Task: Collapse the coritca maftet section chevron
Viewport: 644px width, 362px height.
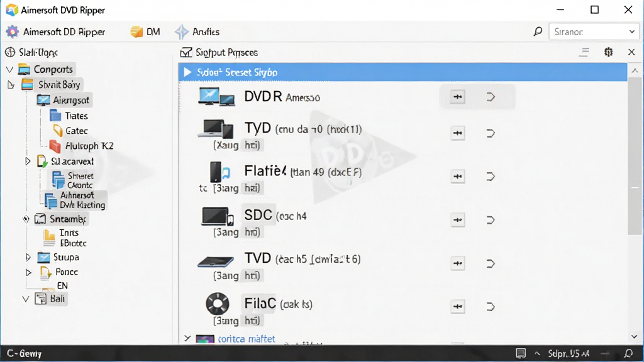Action: pos(187,338)
